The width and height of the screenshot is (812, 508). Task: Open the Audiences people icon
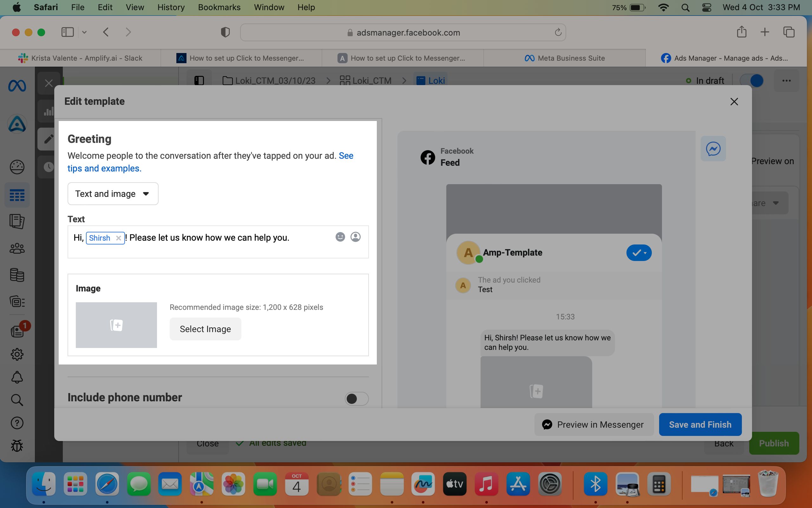17,249
